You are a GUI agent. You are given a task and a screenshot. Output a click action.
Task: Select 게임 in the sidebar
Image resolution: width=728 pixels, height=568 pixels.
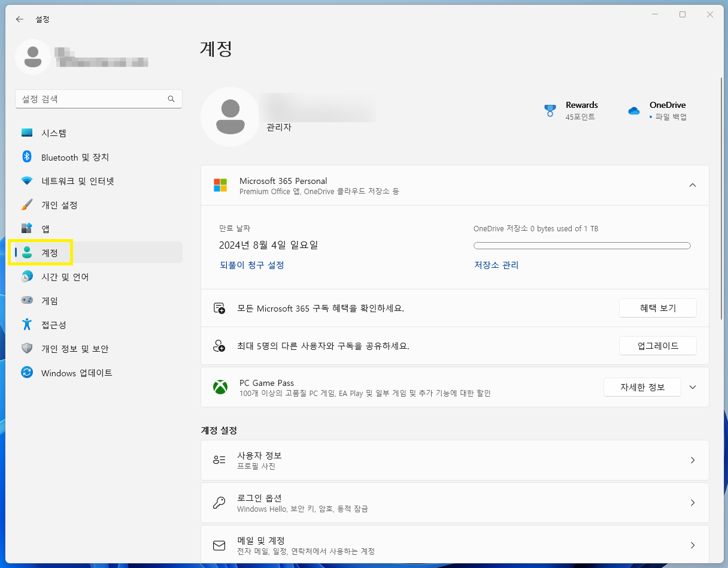coord(99,301)
